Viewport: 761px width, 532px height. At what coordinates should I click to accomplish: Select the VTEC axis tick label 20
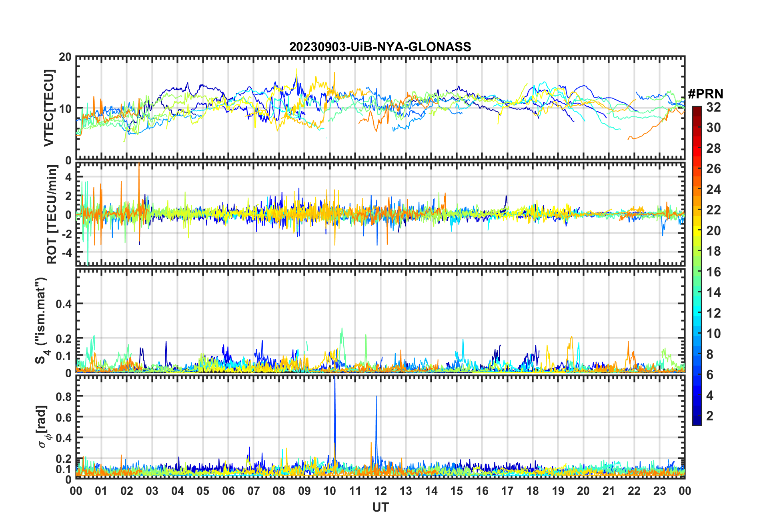click(65, 57)
